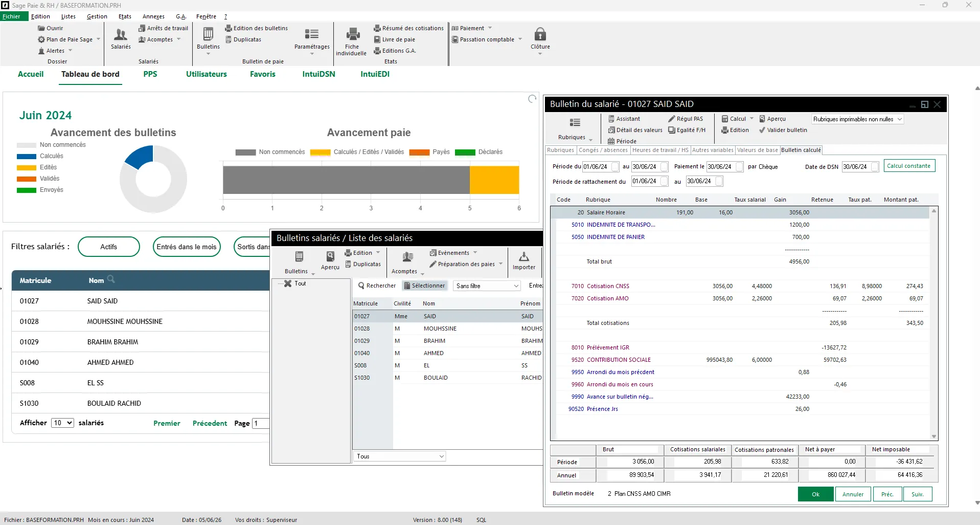Expand Rubriques imprimables non nulles dropdown
This screenshot has height=525, width=980.
point(858,119)
